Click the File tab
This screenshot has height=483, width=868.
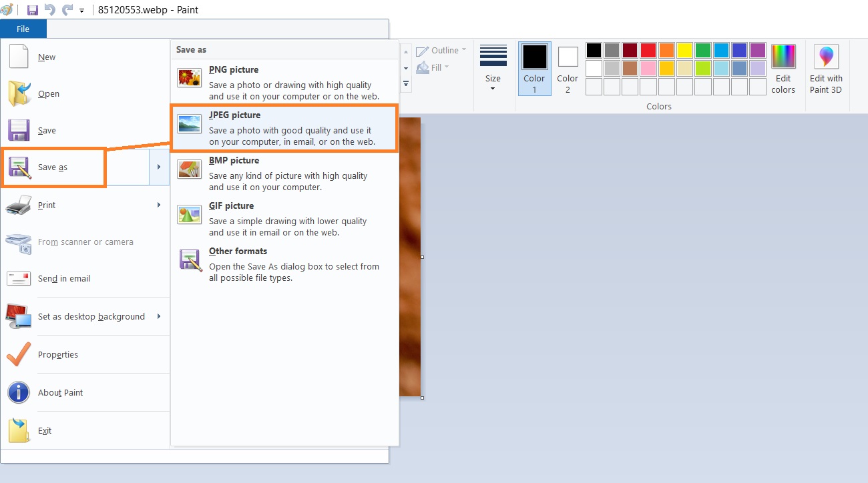pyautogui.click(x=23, y=29)
